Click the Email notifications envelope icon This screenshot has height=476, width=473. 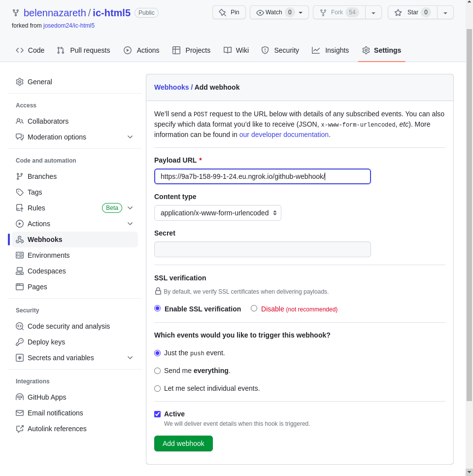[20, 413]
